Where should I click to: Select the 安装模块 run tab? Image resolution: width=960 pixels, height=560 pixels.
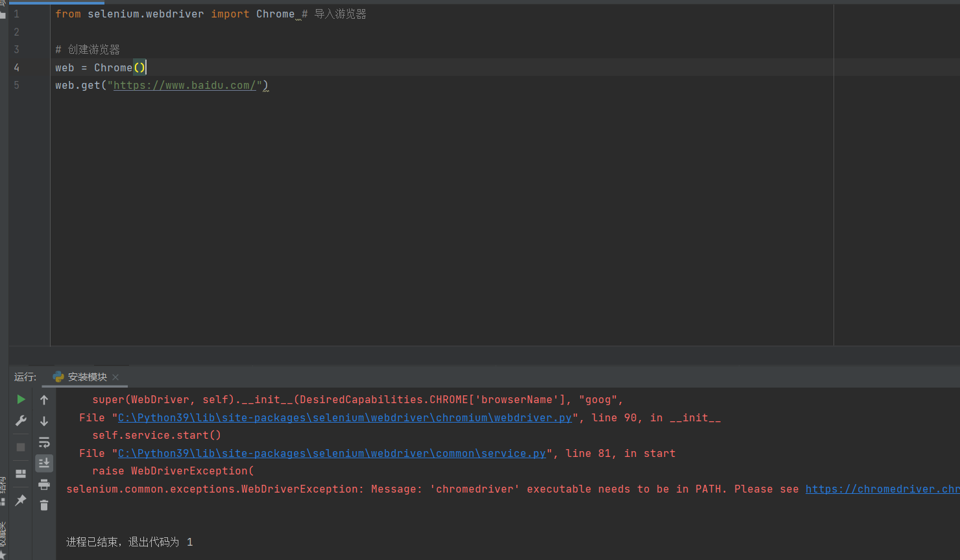coord(86,377)
